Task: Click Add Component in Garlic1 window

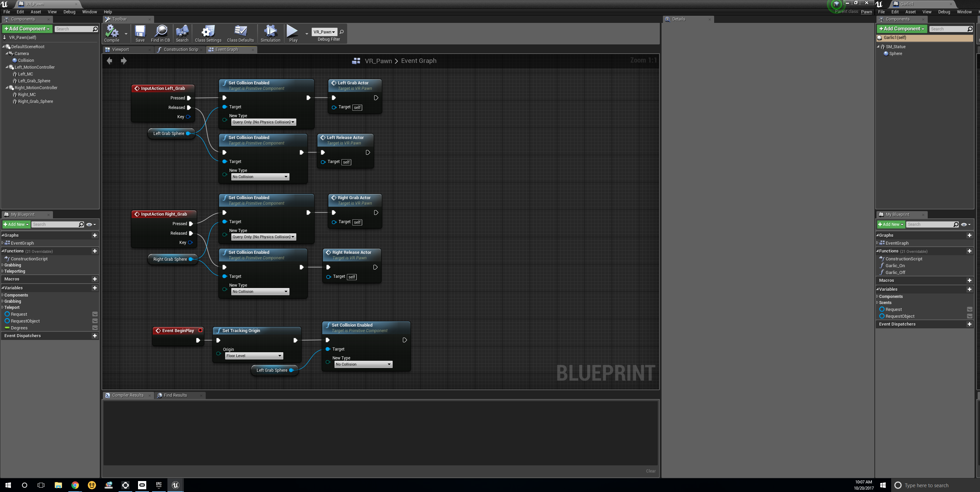Action: coord(902,29)
